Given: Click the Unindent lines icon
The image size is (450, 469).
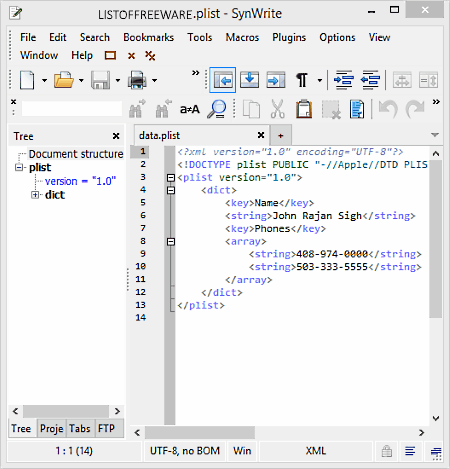Looking at the screenshot, I should click(x=370, y=80).
